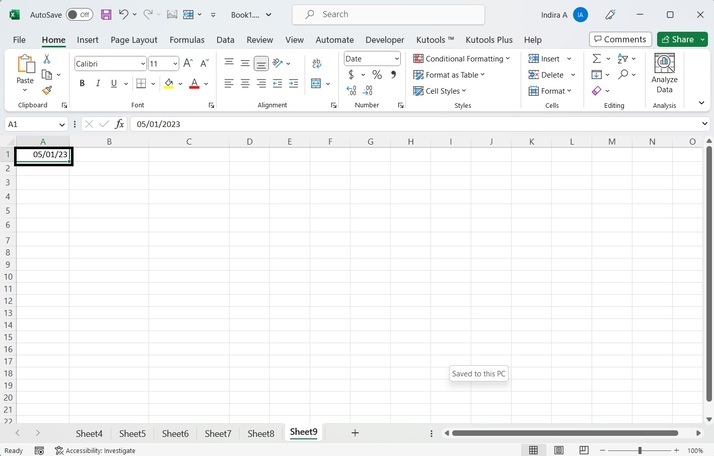Click the Insert Function fx icon
This screenshot has height=456, width=714.
(120, 124)
